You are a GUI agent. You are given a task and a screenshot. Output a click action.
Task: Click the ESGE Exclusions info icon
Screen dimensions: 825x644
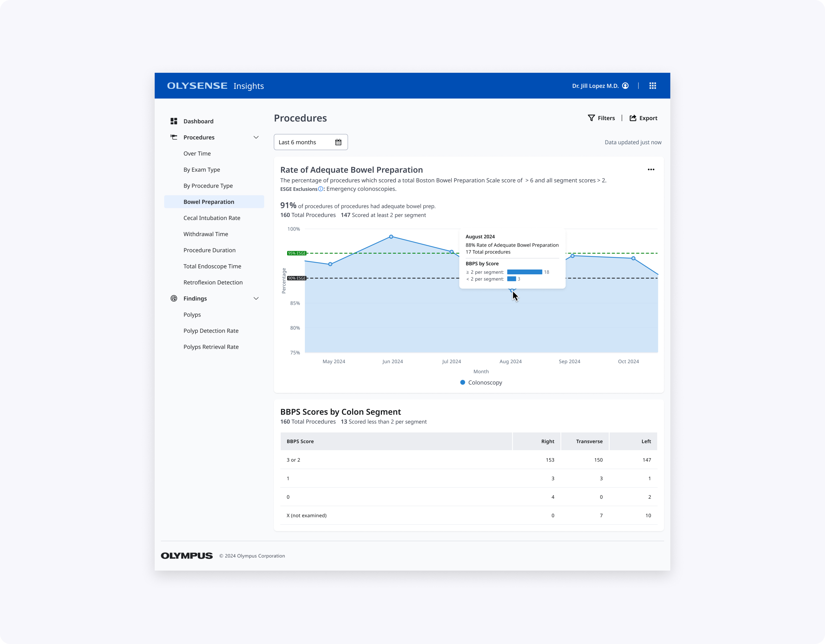coord(320,189)
